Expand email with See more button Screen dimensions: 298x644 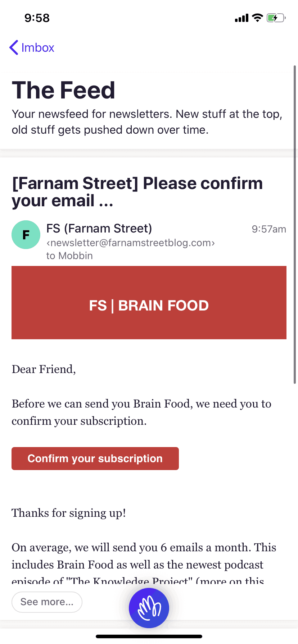47,602
